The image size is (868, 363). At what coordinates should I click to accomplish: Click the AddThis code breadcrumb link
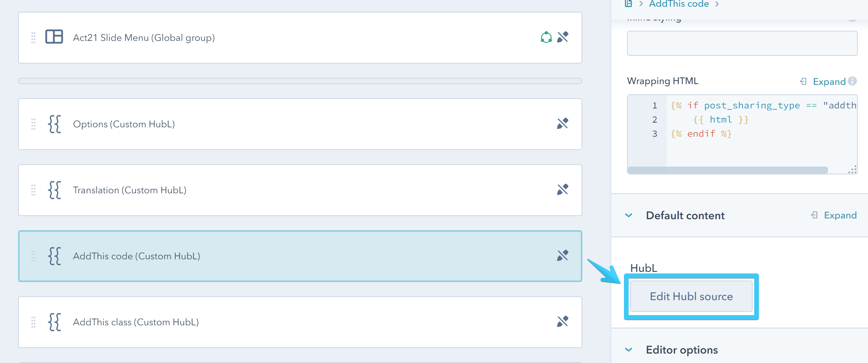coord(678,4)
